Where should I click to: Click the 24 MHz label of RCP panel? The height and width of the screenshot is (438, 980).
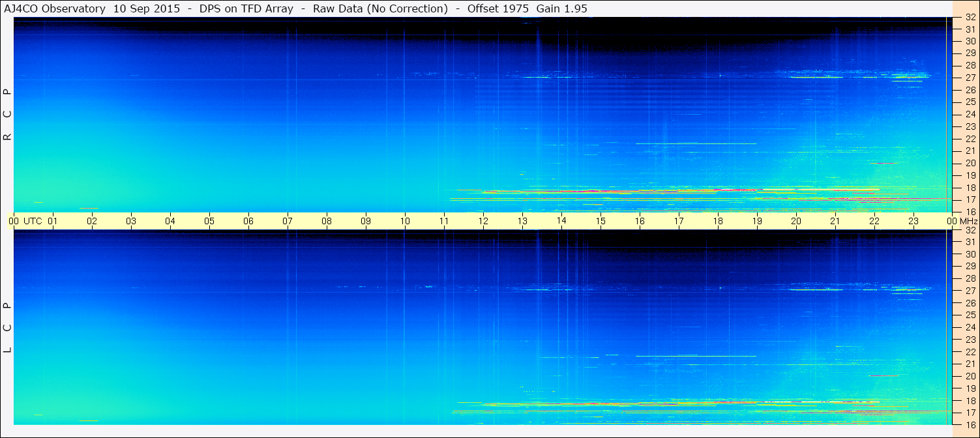tap(970, 114)
